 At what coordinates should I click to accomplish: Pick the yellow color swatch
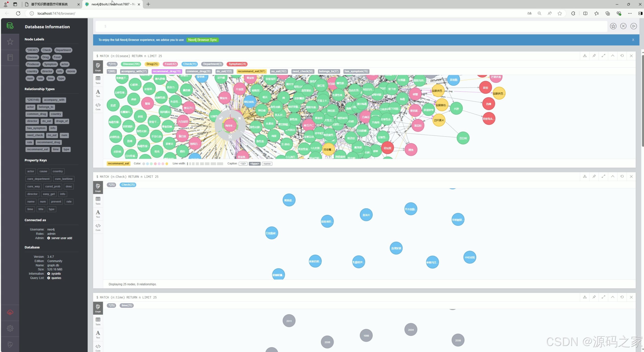click(x=167, y=164)
